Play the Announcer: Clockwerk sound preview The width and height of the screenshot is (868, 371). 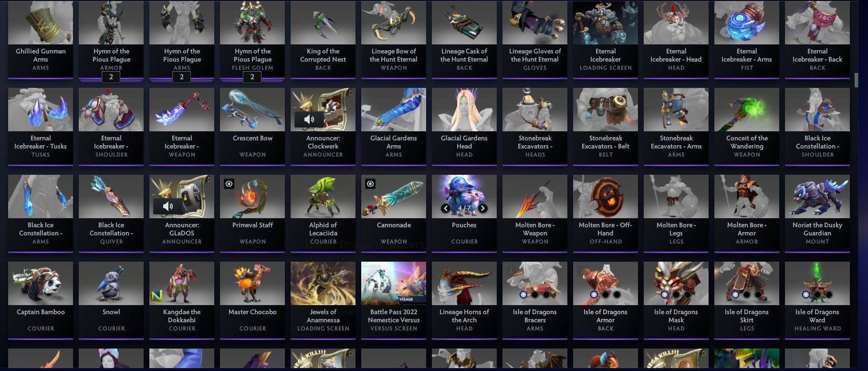click(309, 119)
